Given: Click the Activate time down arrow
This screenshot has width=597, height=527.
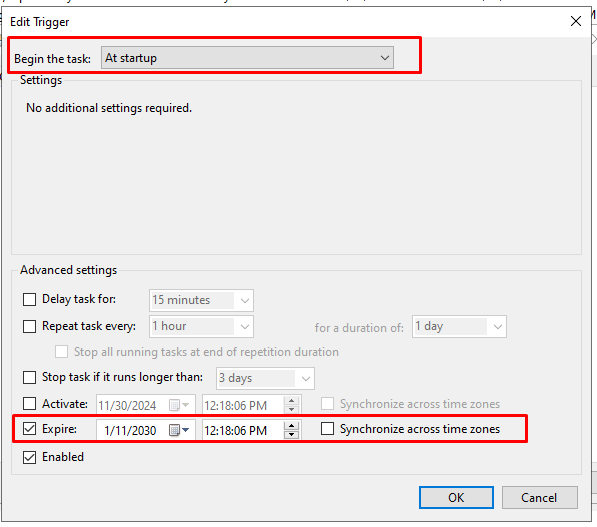Looking at the screenshot, I should pyautogui.click(x=291, y=409).
